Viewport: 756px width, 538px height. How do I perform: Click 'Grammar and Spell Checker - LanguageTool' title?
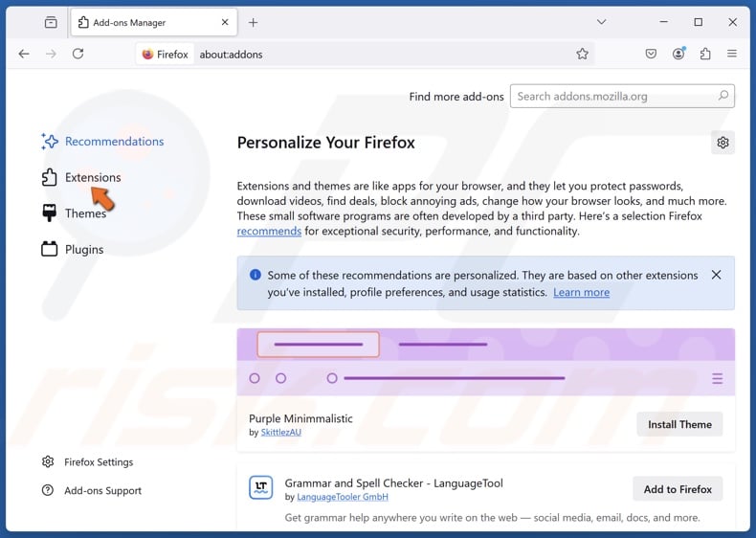pyautogui.click(x=393, y=483)
